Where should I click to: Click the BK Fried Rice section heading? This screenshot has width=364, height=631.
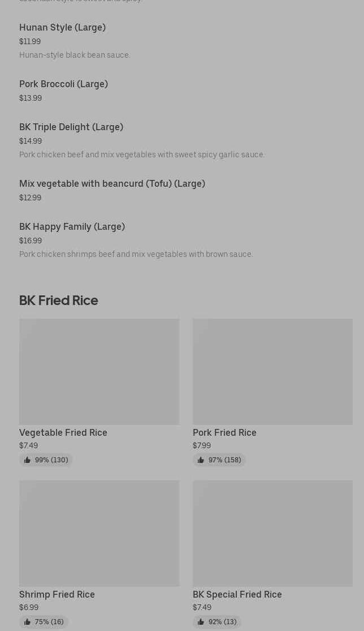pos(59,300)
